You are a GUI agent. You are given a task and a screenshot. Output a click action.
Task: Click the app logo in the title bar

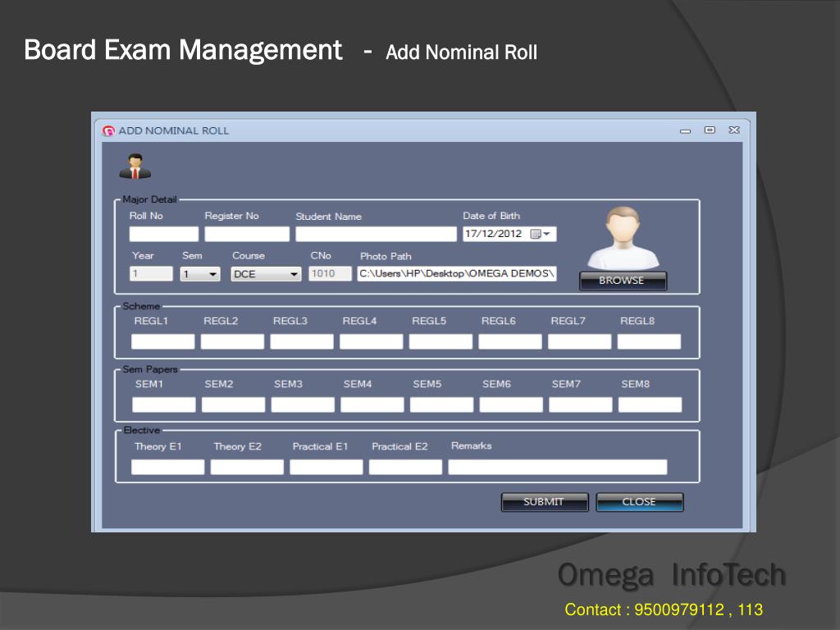(109, 130)
